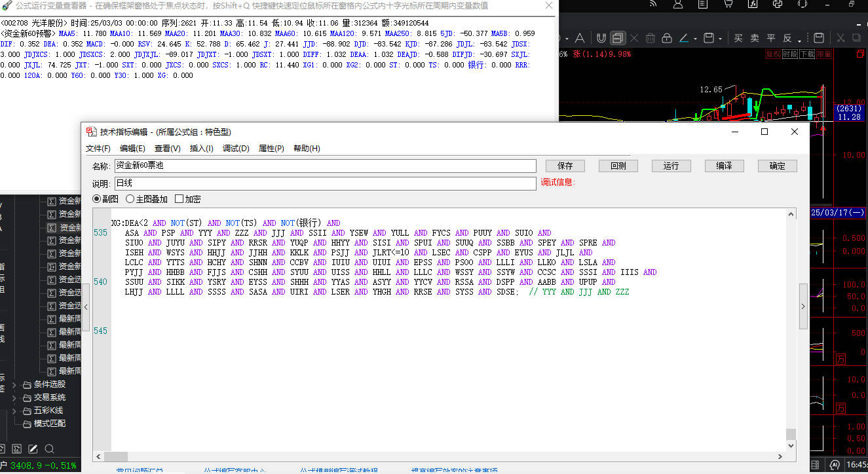The width and height of the screenshot is (868, 474).
Task: Open the 插入(I) menu
Action: (x=201, y=149)
